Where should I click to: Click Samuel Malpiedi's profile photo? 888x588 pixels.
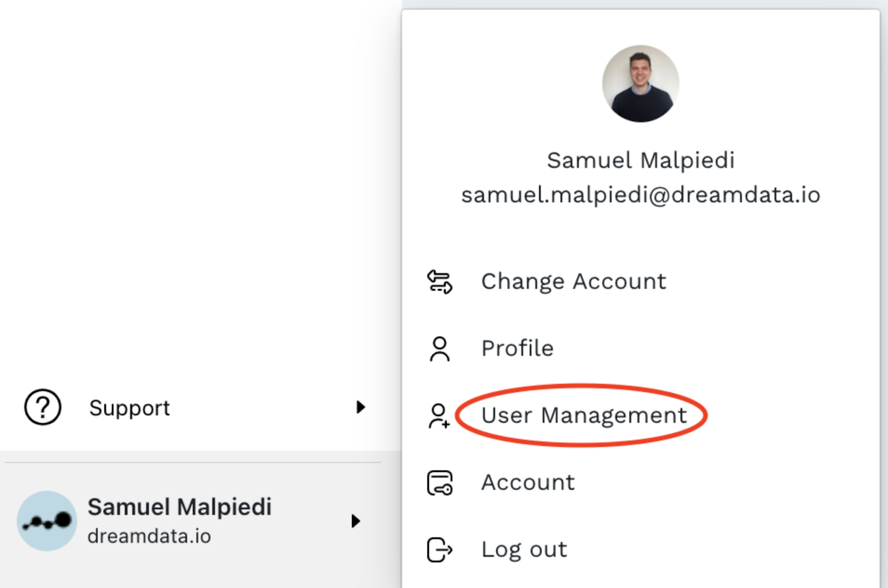coord(640,84)
